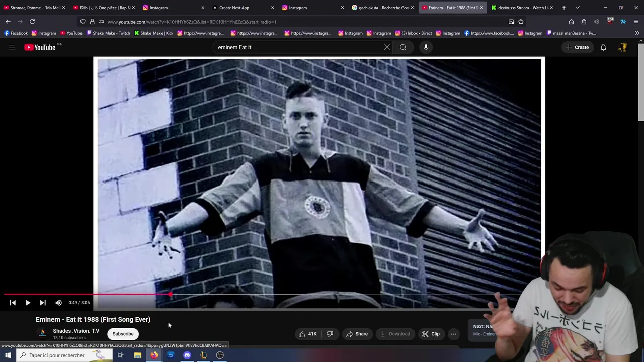The height and width of the screenshot is (362, 644).
Task: Open picture-in-picture icon in address bar
Action: [x=511, y=22]
